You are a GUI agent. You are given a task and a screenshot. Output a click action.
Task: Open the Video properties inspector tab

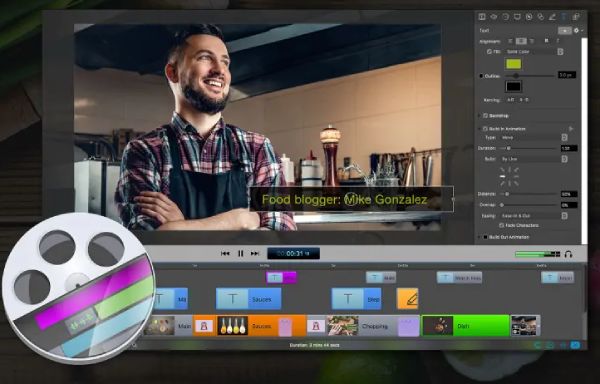(482, 17)
